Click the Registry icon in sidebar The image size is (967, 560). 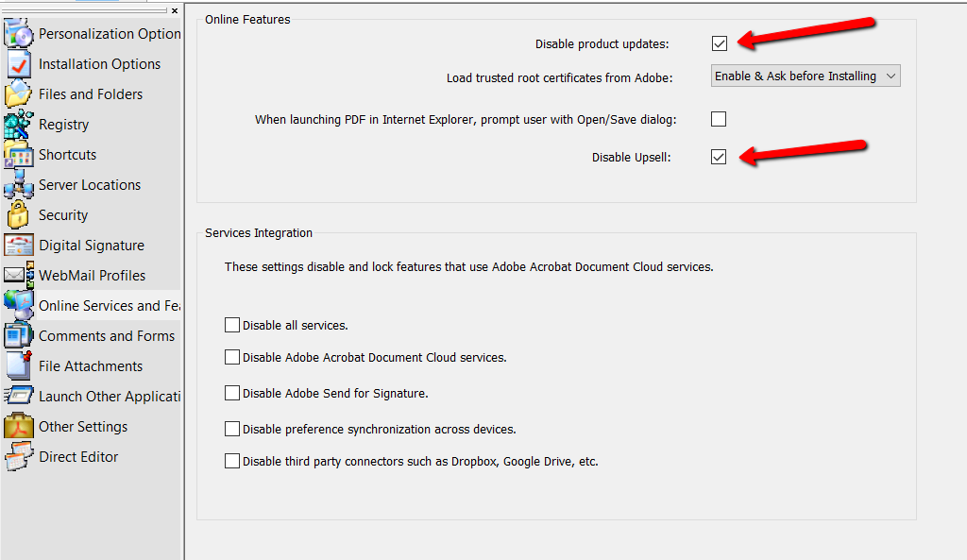point(19,125)
